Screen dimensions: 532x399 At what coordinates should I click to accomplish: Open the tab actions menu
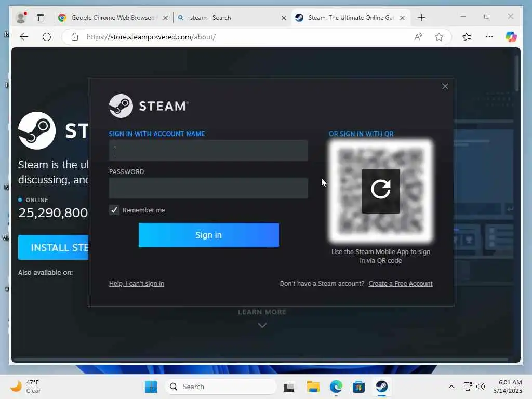click(x=41, y=18)
